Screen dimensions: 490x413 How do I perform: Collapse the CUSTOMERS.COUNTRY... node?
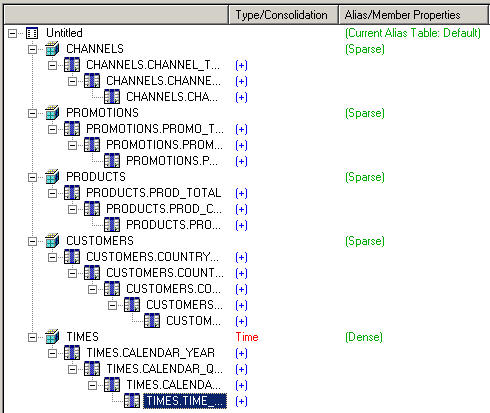52,257
